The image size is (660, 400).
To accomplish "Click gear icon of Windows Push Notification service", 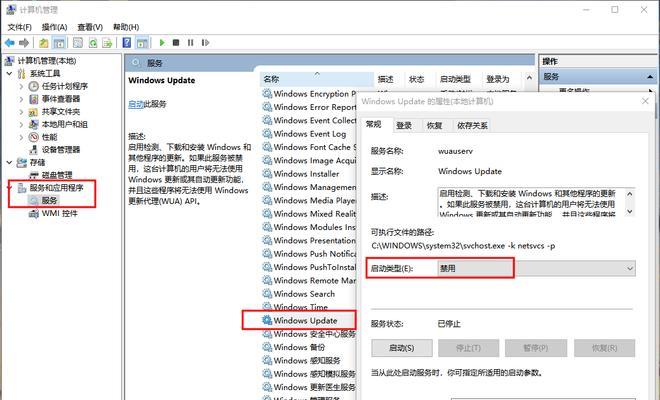I will pos(267,253).
